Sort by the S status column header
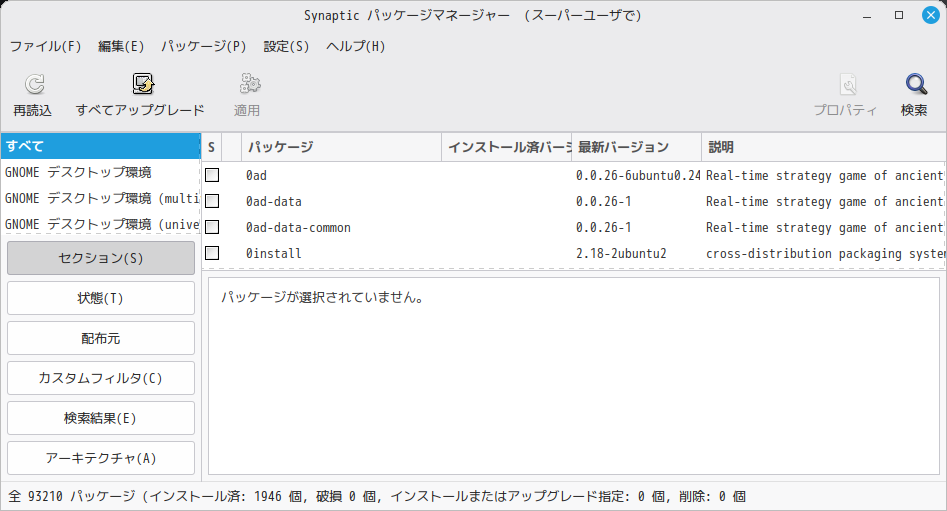The width and height of the screenshot is (947, 511). (x=211, y=147)
